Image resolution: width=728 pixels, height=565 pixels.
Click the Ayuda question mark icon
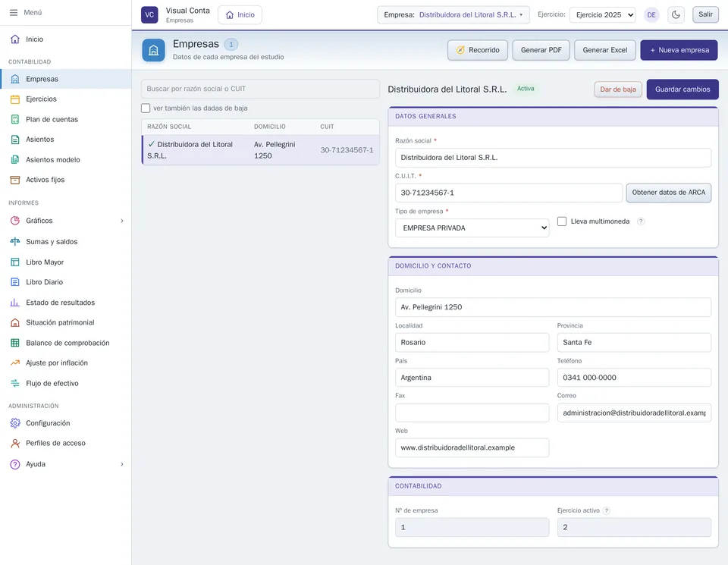[x=15, y=464]
